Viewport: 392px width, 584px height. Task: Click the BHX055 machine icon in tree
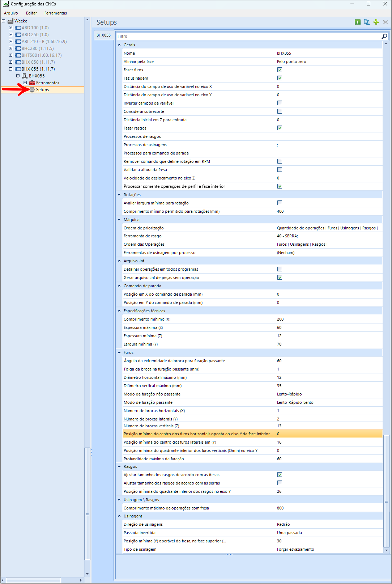[x=25, y=76]
